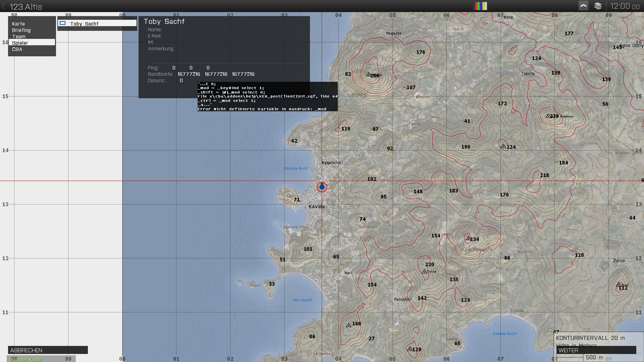Click the hilltop triangle marker at 234

coord(468,238)
